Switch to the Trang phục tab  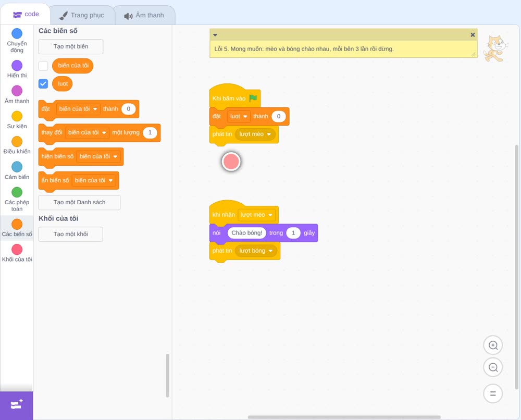click(82, 15)
